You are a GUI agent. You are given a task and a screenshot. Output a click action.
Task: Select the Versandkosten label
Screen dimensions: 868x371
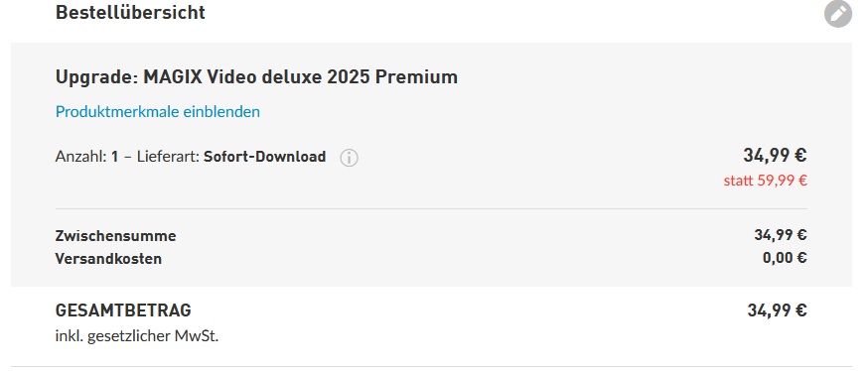click(x=108, y=259)
